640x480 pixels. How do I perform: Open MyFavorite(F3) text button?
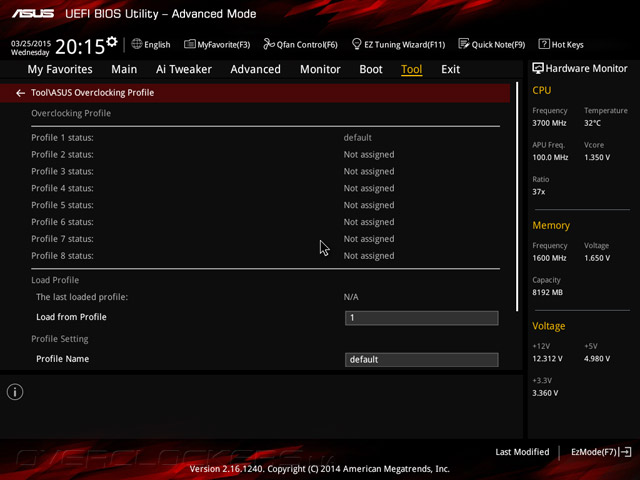click(224, 45)
